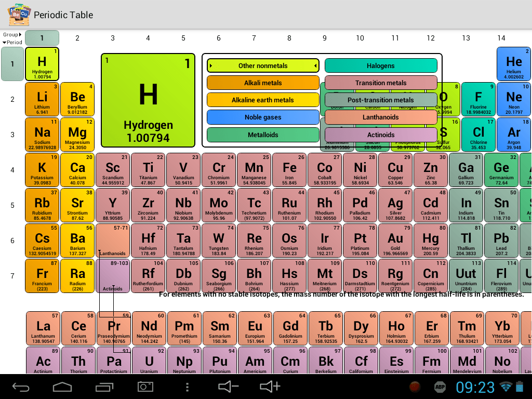Screen dimensions: 532x399
Task: Tap the Group/Period corner label
Action: [12, 38]
